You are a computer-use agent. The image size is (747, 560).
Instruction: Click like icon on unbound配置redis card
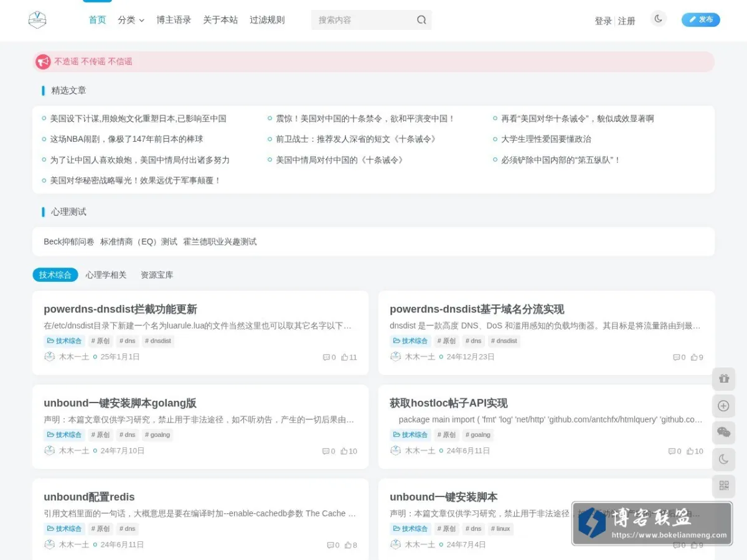click(348, 545)
